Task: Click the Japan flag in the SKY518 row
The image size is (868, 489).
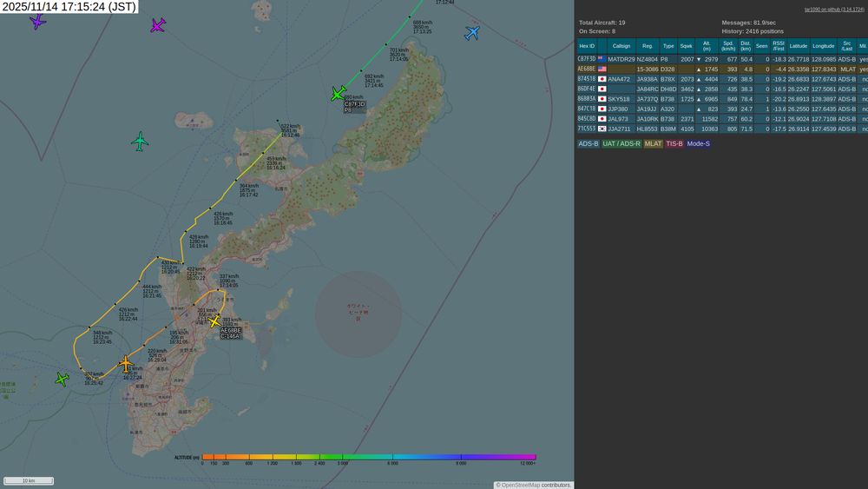Action: click(602, 98)
